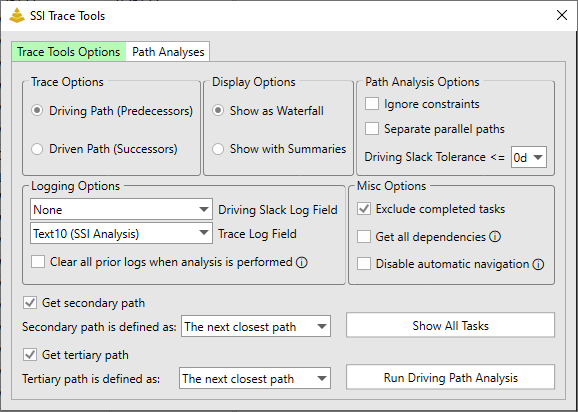Select the Trace Tools Options tab
Image resolution: width=578 pixels, height=412 pixels.
coord(69,52)
